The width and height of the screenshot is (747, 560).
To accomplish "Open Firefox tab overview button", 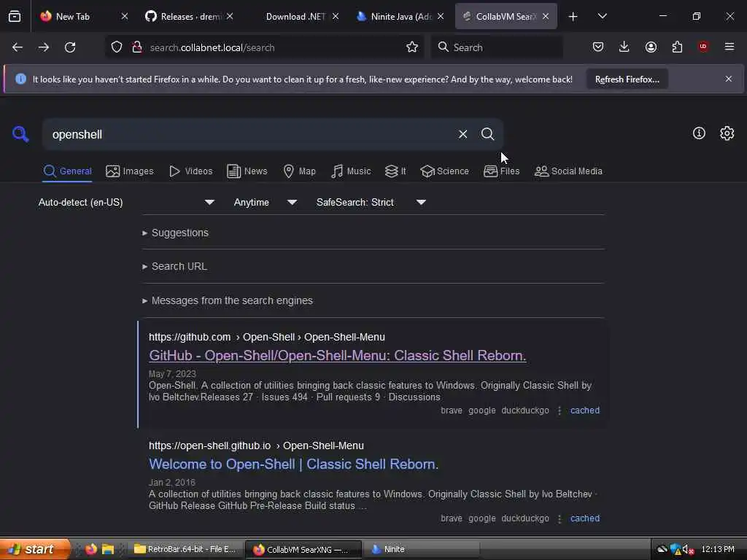I will point(15,16).
